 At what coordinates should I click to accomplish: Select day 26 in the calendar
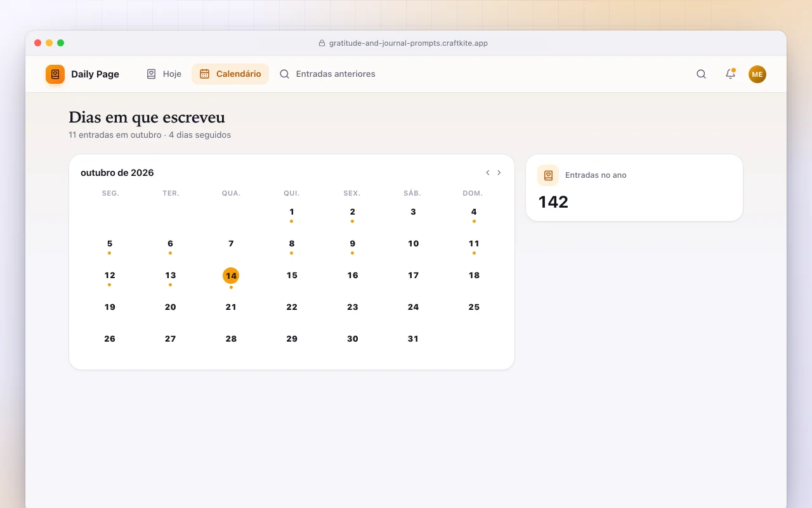110,339
